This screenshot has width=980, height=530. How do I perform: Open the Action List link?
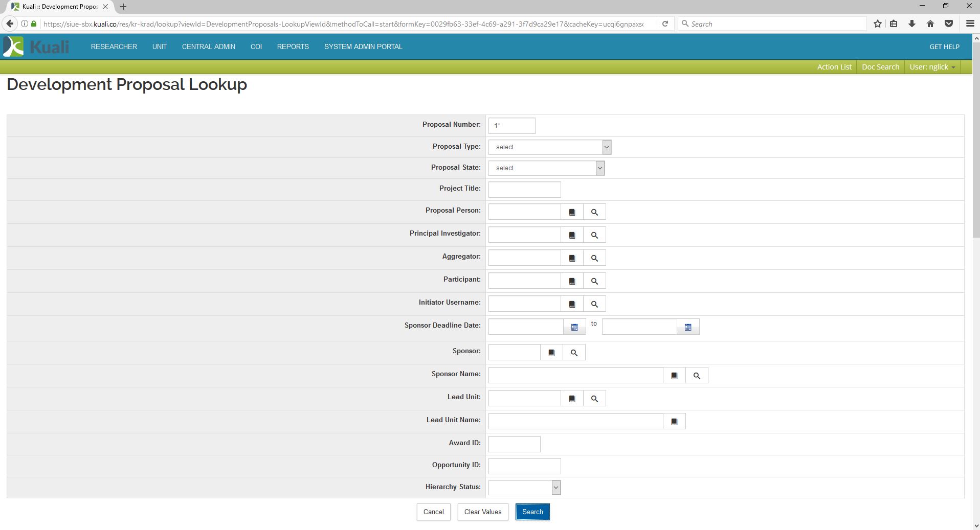[834, 67]
